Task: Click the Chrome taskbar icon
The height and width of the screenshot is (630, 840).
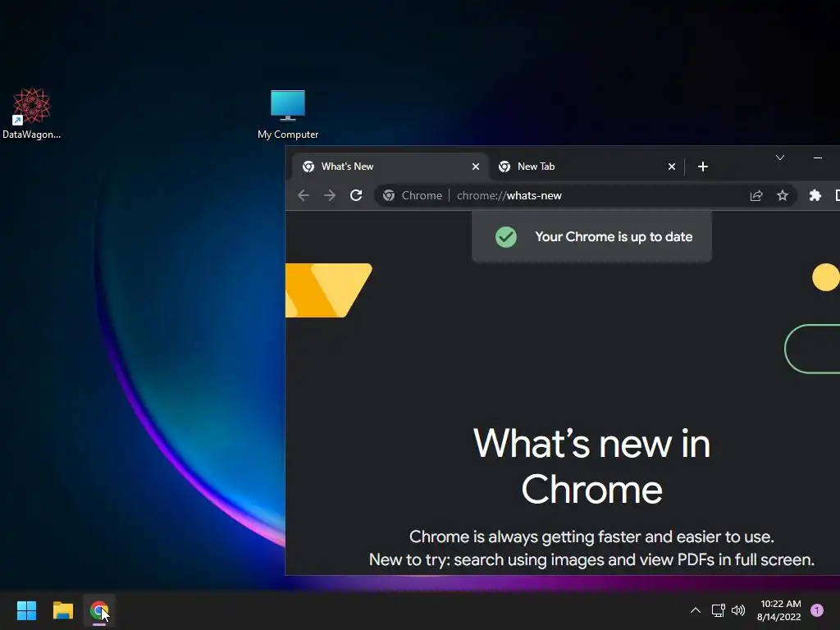Action: [x=99, y=610]
